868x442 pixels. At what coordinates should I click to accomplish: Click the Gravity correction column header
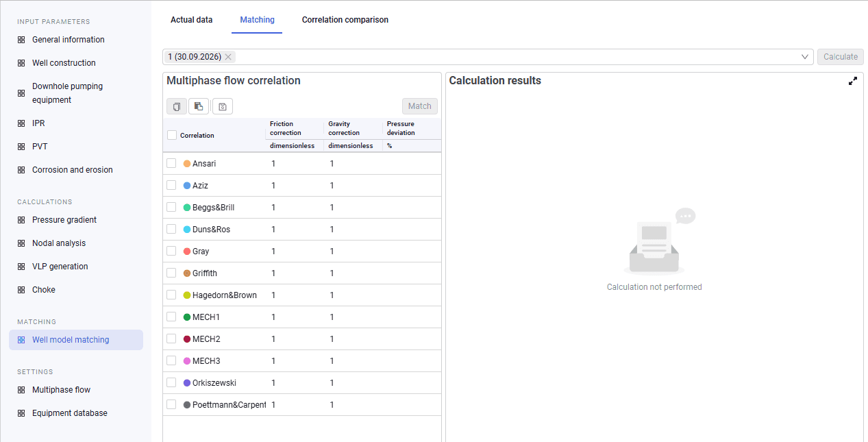click(344, 128)
